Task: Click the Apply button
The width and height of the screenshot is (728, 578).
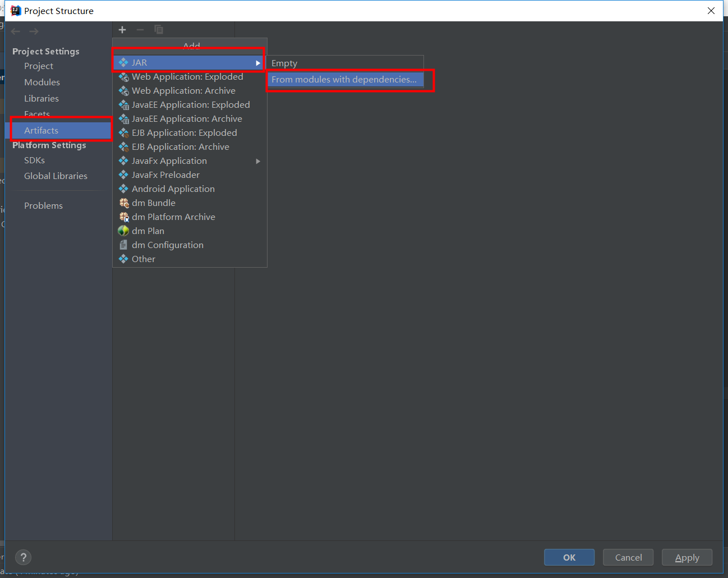Action: pyautogui.click(x=686, y=557)
